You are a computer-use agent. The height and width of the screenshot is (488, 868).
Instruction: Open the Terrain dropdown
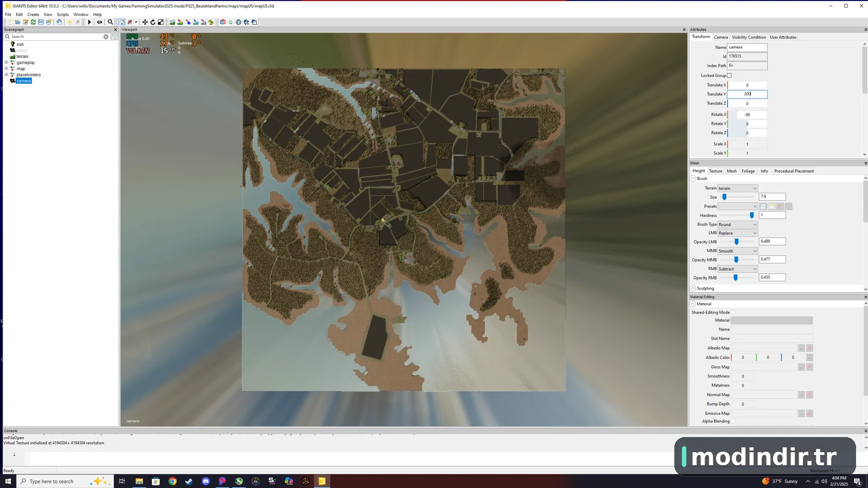(x=737, y=188)
